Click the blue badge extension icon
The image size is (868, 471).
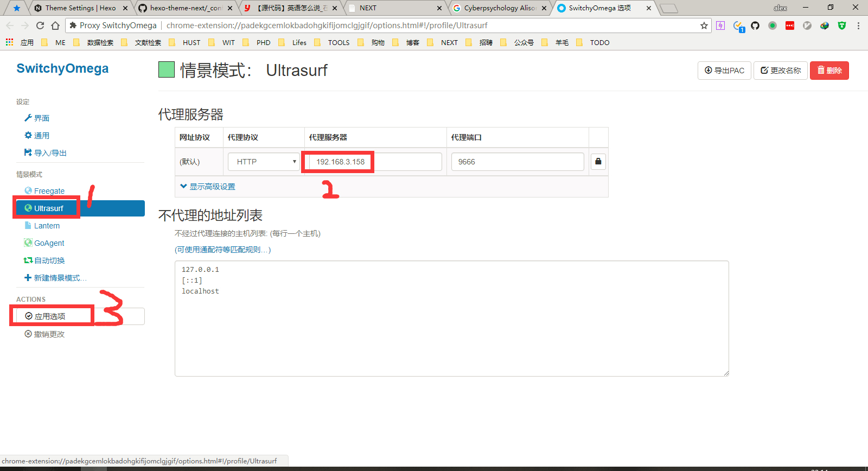point(739,26)
